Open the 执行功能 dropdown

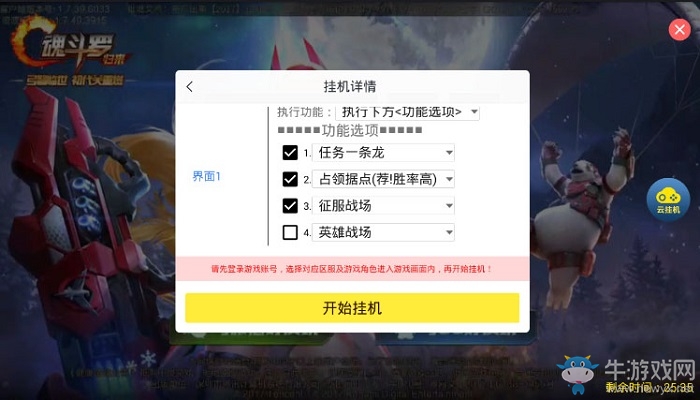point(408,112)
